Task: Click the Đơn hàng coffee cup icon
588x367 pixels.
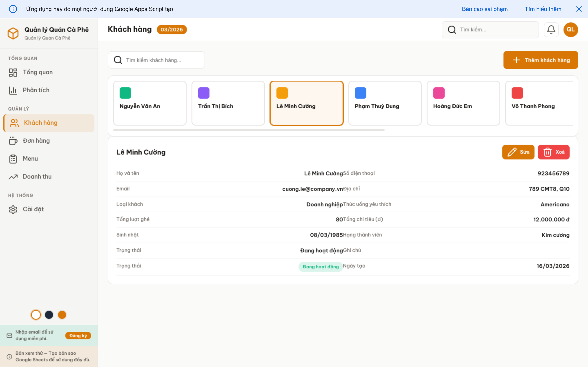Action: coord(13,141)
